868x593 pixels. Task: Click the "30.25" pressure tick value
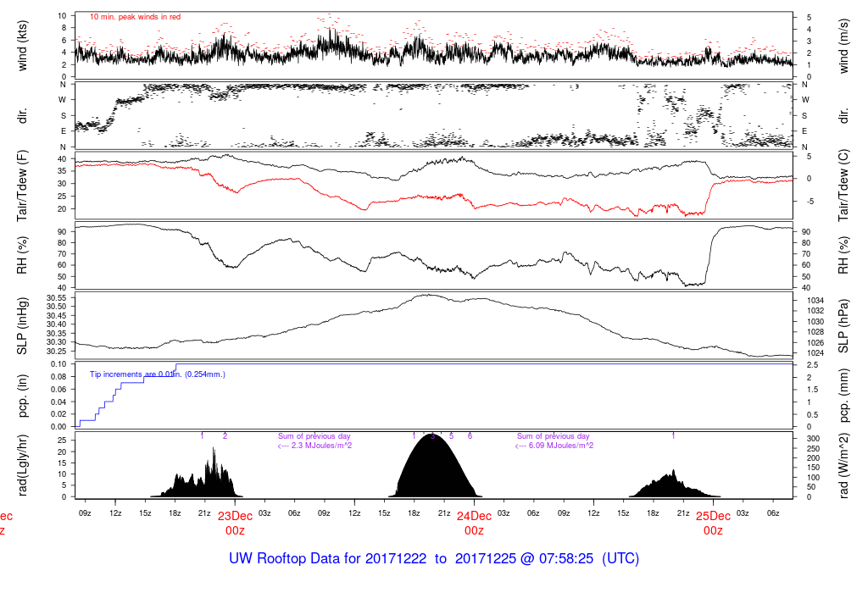pyautogui.click(x=57, y=352)
